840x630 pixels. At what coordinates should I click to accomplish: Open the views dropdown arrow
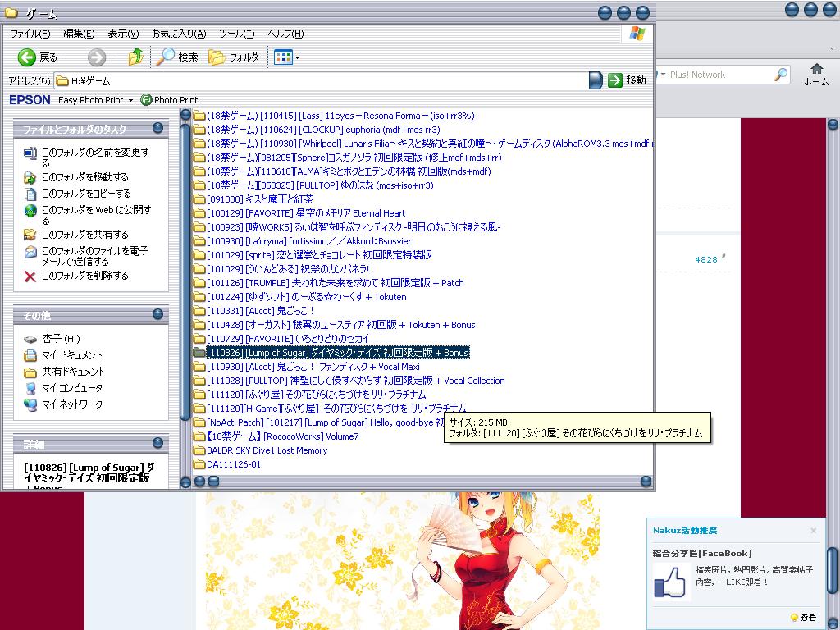[x=297, y=57]
